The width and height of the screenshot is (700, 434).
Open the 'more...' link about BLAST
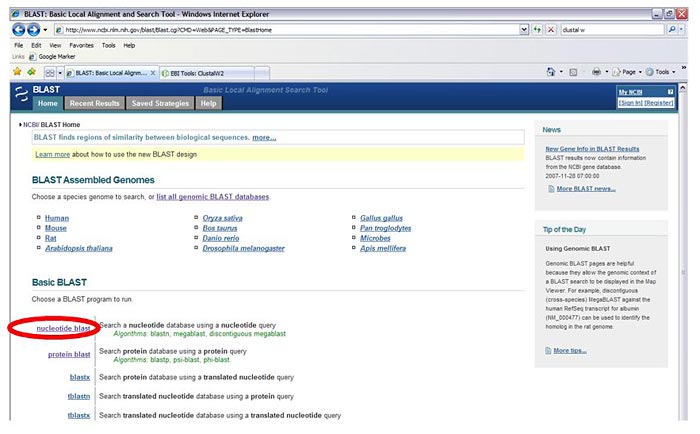click(264, 138)
